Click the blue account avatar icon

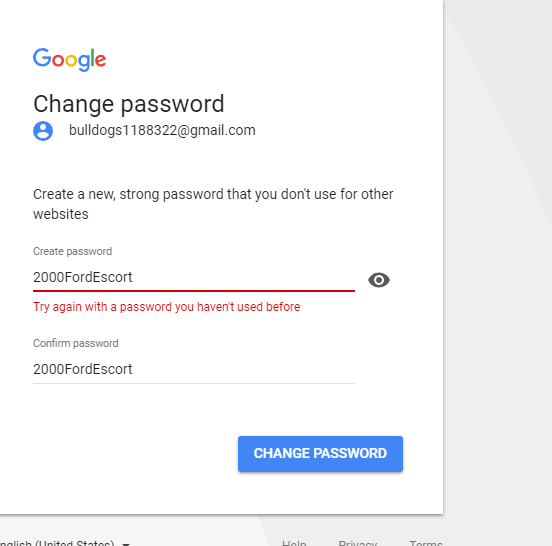click(43, 131)
